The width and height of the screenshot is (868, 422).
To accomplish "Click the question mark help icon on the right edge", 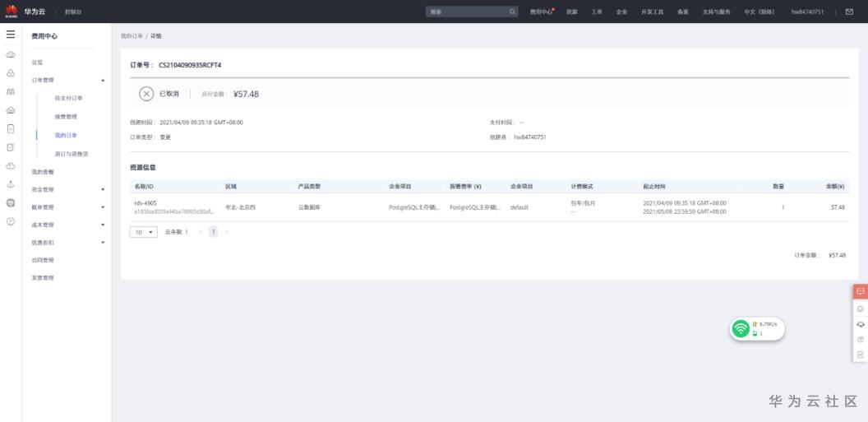I will [861, 340].
